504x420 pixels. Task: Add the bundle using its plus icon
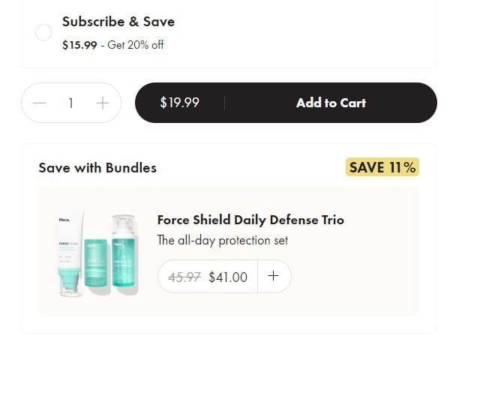pos(274,276)
